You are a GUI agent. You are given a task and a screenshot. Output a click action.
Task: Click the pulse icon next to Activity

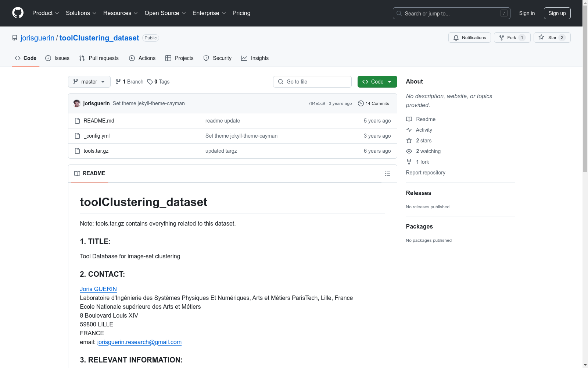409,130
